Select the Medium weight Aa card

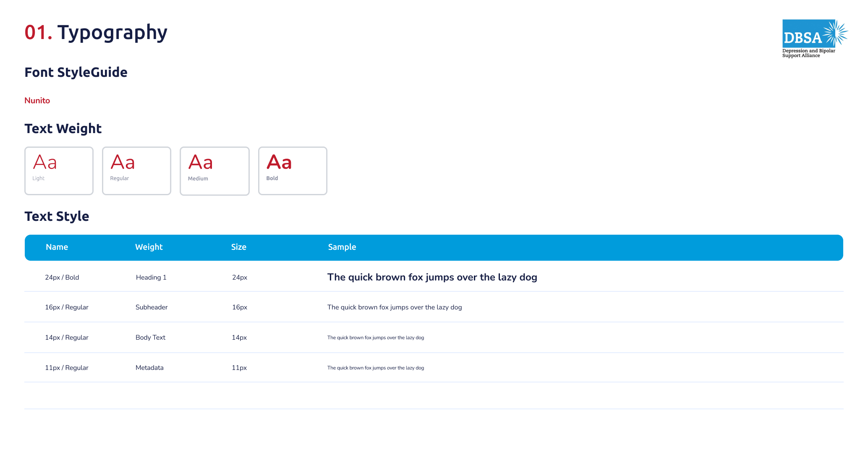214,170
